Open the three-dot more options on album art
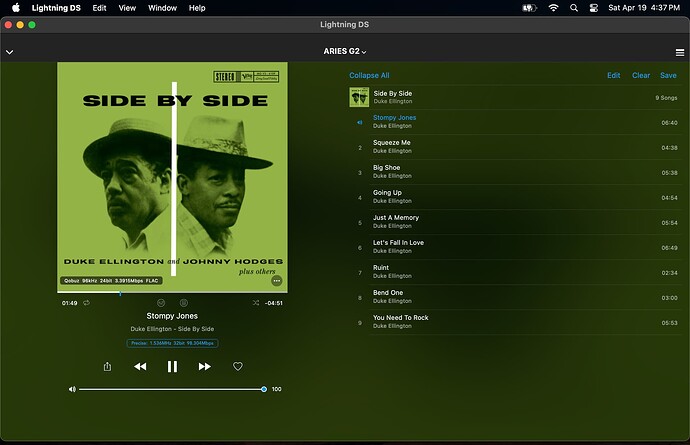This screenshot has height=445, width=690. [x=276, y=281]
